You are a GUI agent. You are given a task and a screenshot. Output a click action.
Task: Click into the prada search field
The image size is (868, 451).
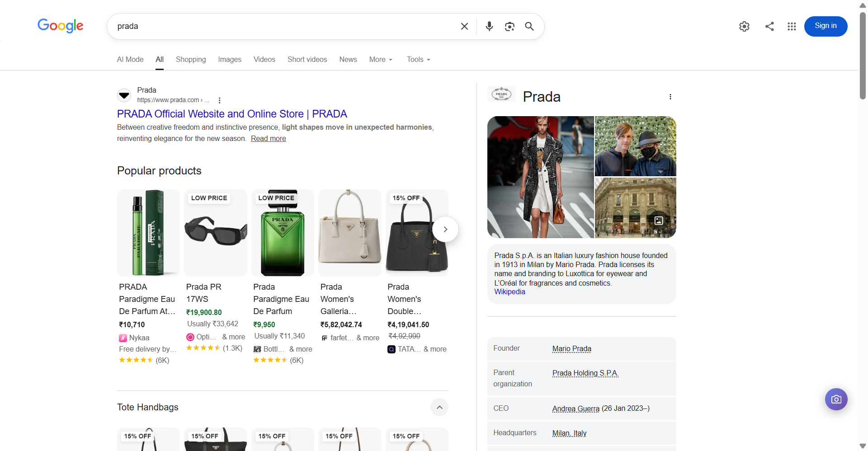(285, 26)
